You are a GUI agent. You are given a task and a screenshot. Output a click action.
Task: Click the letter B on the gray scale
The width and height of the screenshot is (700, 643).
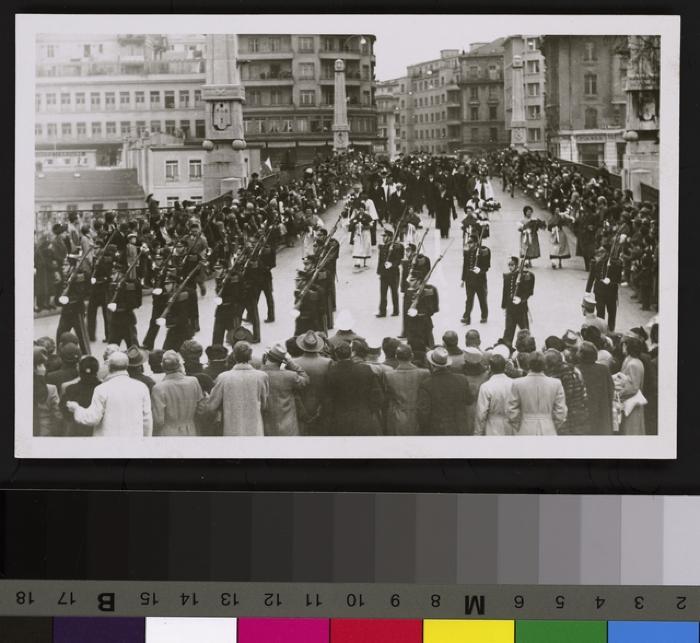pyautogui.click(x=105, y=601)
